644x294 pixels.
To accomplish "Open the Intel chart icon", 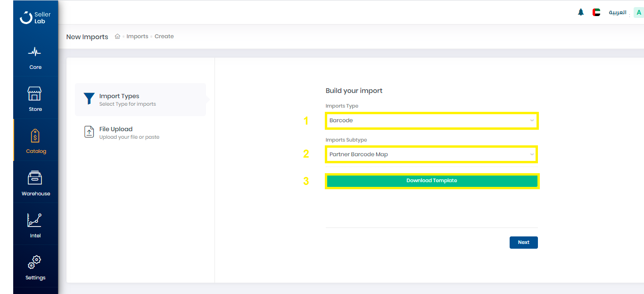I will pyautogui.click(x=35, y=220).
